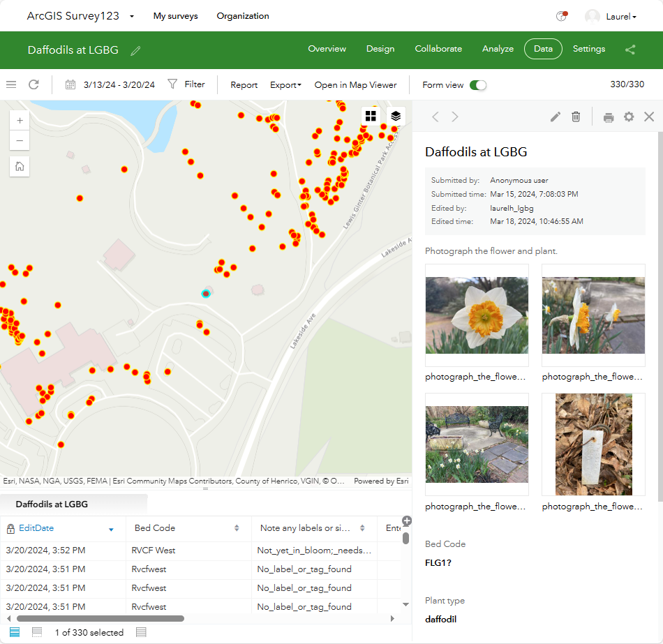Sort the table by EditDate column
The width and height of the screenshot is (663, 644).
(x=37, y=528)
